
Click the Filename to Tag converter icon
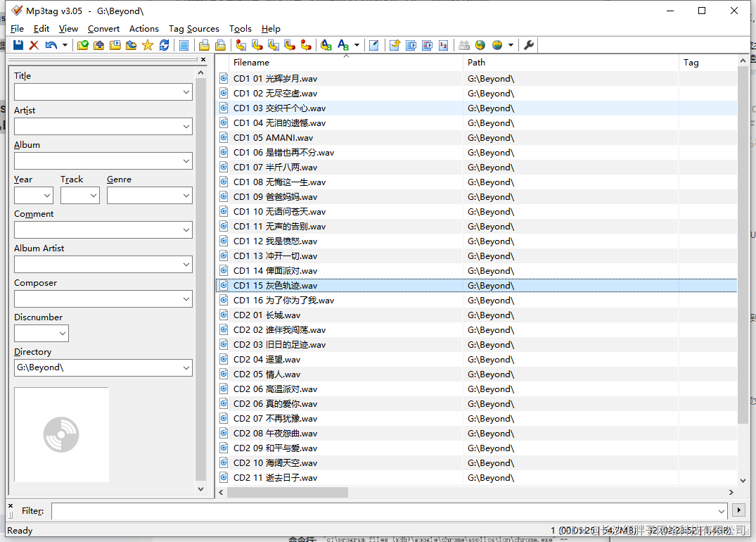click(257, 45)
